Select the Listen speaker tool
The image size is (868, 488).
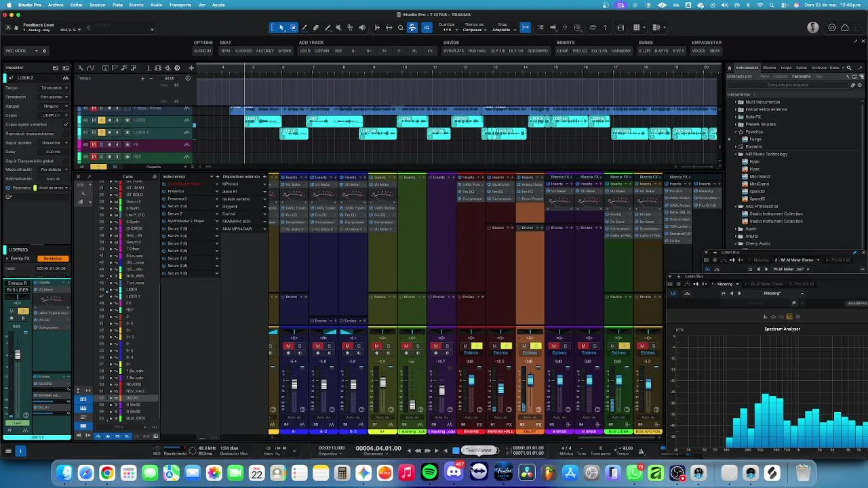[x=361, y=28]
